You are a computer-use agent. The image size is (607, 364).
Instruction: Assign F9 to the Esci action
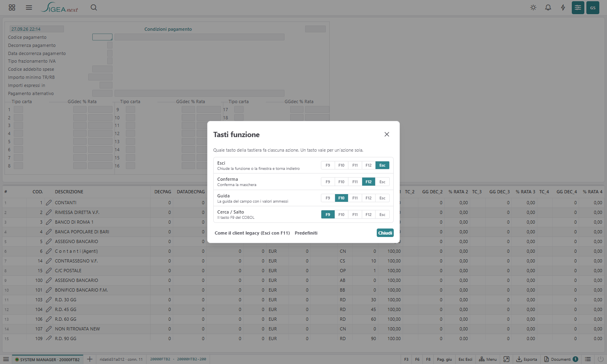[x=328, y=165]
